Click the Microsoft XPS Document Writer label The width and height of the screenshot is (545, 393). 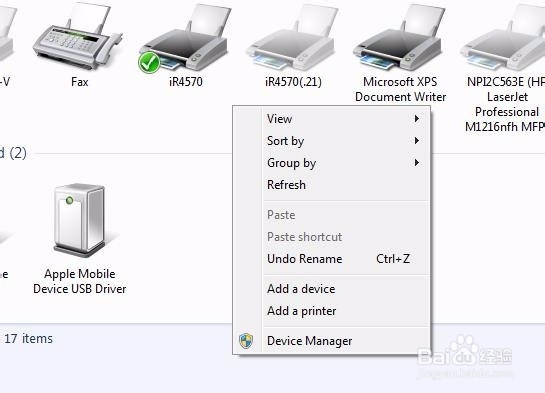pos(400,89)
